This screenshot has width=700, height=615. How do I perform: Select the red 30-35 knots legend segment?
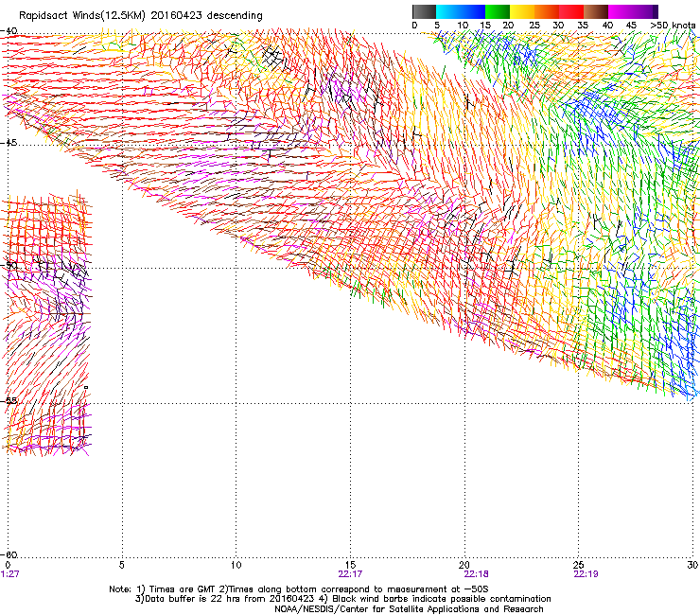tap(571, 11)
